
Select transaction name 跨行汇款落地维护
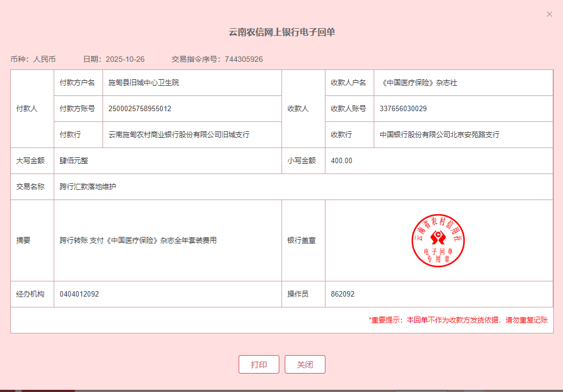coord(88,187)
